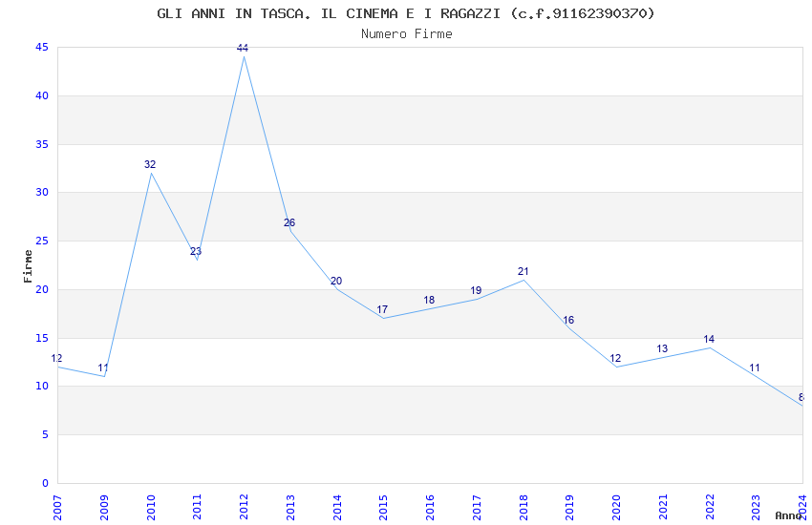Select the data label 23 for year 2011

[x=196, y=251]
